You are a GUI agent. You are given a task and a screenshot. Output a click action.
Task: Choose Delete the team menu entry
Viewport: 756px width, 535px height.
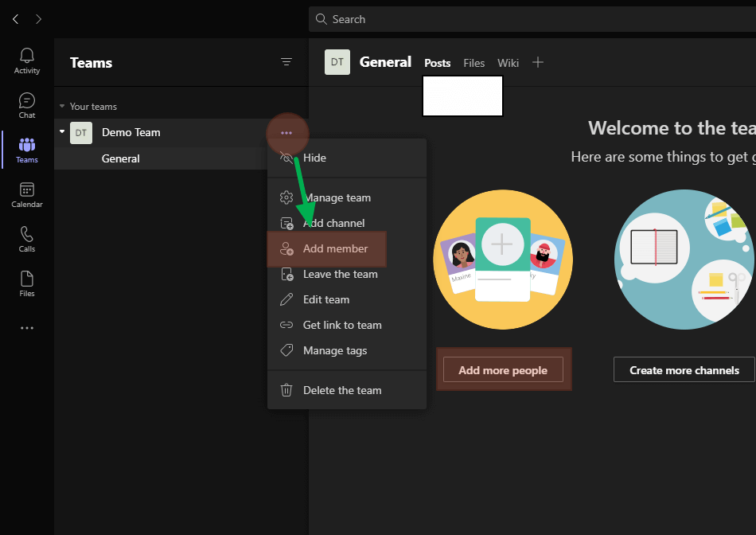click(347, 390)
